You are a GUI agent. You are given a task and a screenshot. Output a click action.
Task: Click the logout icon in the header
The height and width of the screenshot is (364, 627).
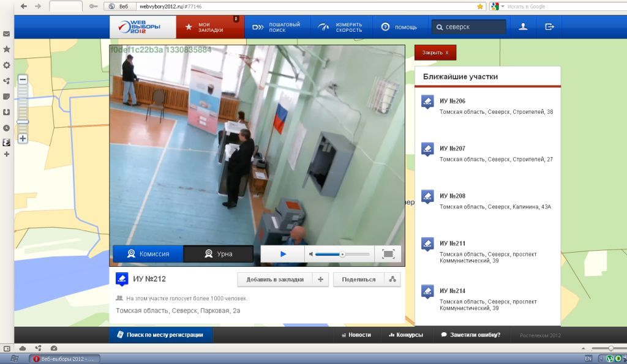[549, 27]
